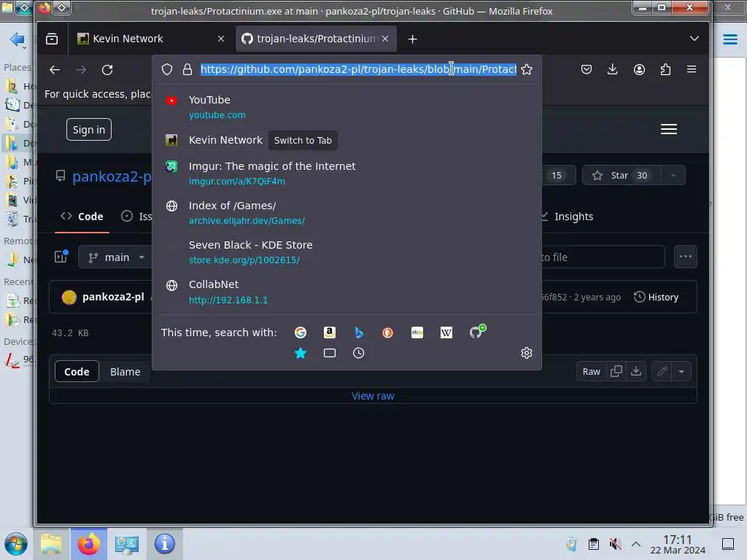The height and width of the screenshot is (560, 747).
Task: Open search settings gear icon
Action: coord(527,354)
